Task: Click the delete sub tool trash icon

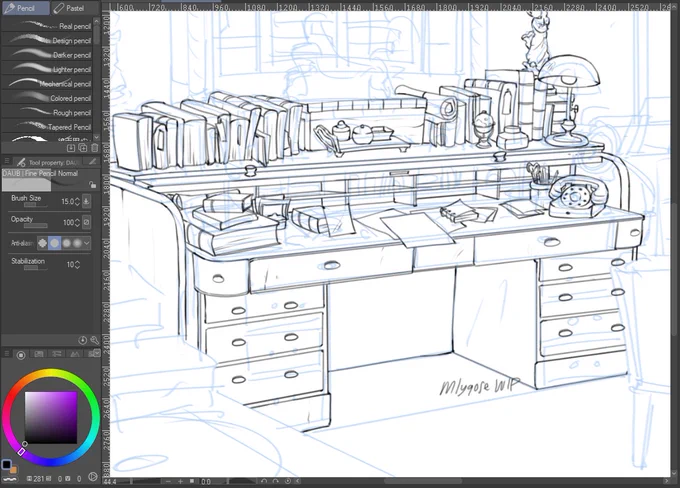Action: pos(94,148)
